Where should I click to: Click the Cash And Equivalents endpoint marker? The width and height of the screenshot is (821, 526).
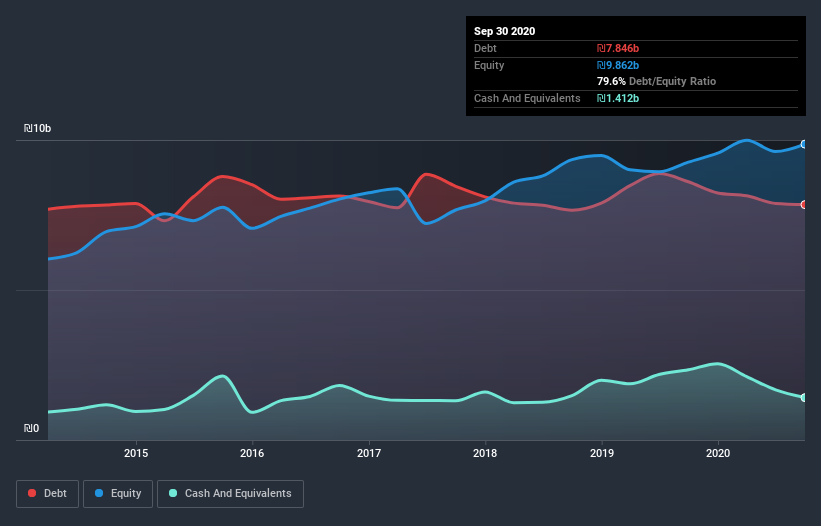(x=804, y=398)
